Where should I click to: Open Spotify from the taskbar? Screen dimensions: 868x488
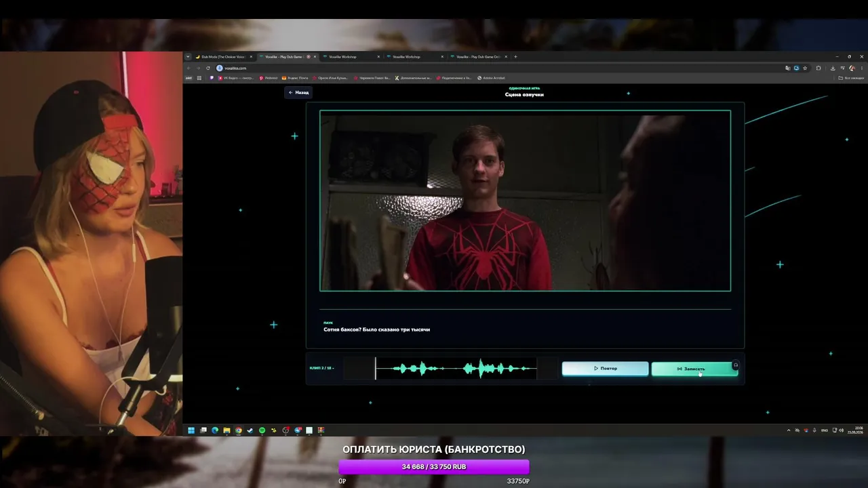pos(262,430)
